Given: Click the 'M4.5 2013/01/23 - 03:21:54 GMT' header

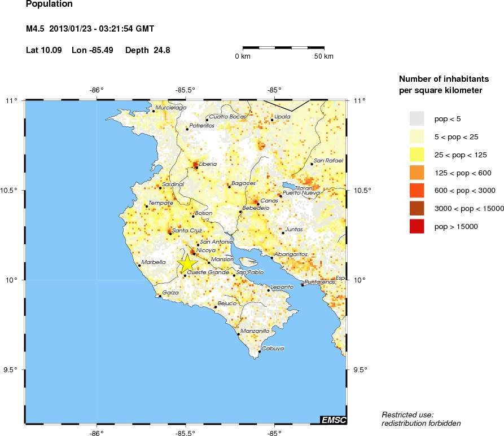Looking at the screenshot, I should 90,29.
